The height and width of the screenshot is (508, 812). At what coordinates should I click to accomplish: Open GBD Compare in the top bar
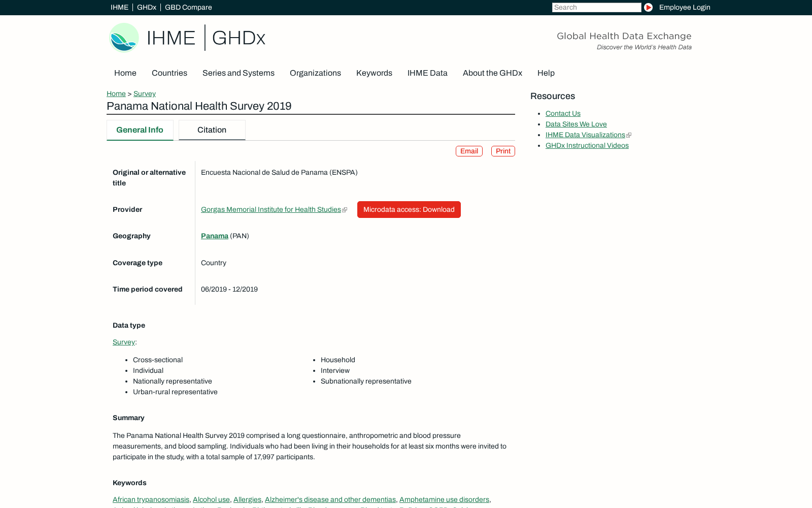(188, 7)
